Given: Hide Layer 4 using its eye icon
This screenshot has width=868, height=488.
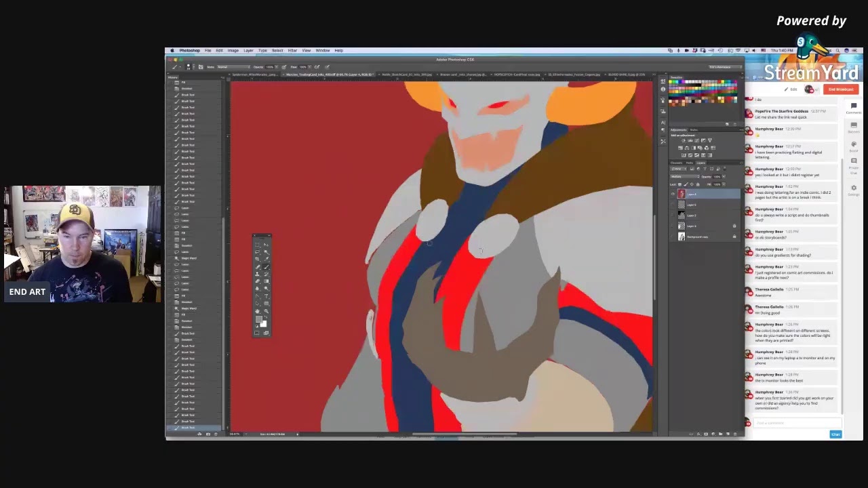Looking at the screenshot, I should pyautogui.click(x=673, y=195).
